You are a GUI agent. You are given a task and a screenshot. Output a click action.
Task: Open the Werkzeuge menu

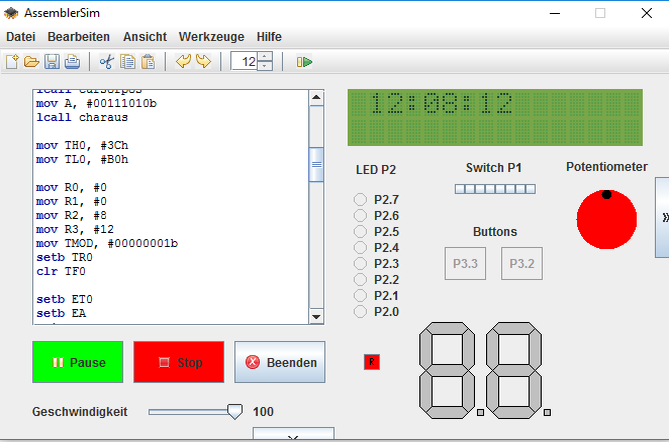tap(211, 36)
